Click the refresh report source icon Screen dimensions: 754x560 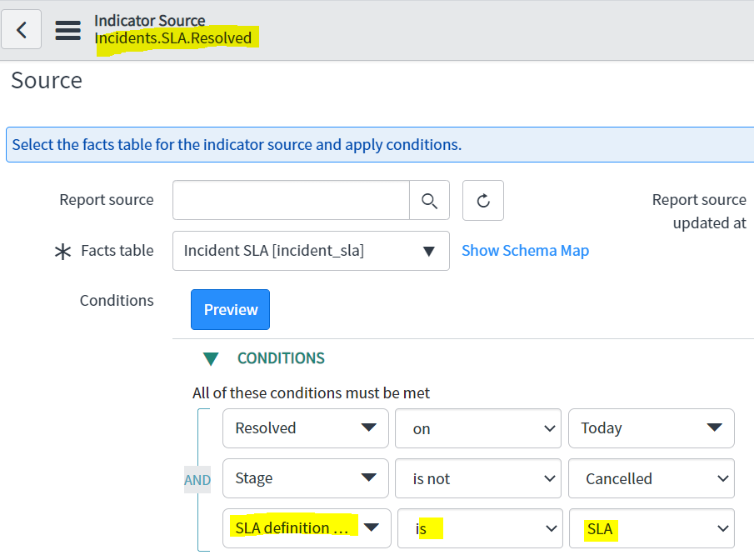point(482,200)
